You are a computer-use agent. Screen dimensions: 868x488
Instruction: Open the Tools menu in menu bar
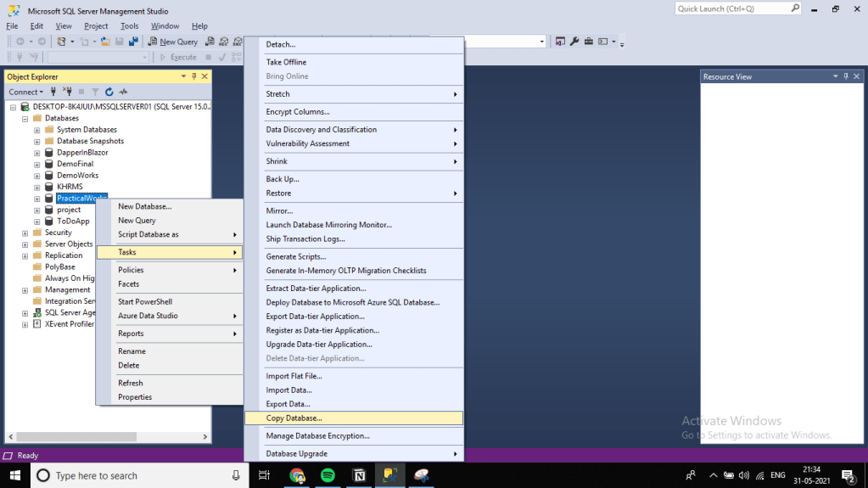point(129,26)
